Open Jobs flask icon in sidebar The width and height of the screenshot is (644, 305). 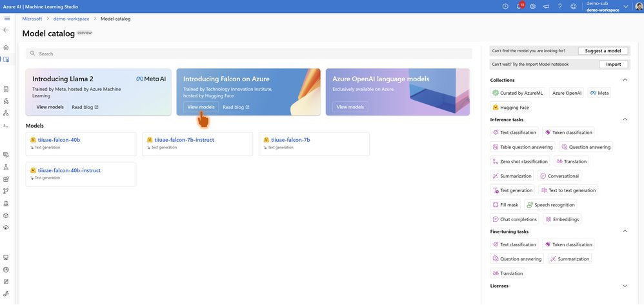(x=6, y=167)
